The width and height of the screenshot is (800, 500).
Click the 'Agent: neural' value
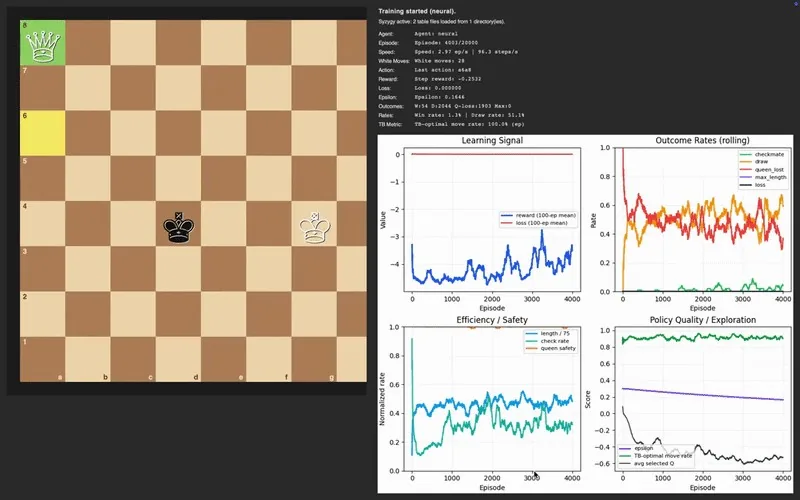[x=436, y=34]
